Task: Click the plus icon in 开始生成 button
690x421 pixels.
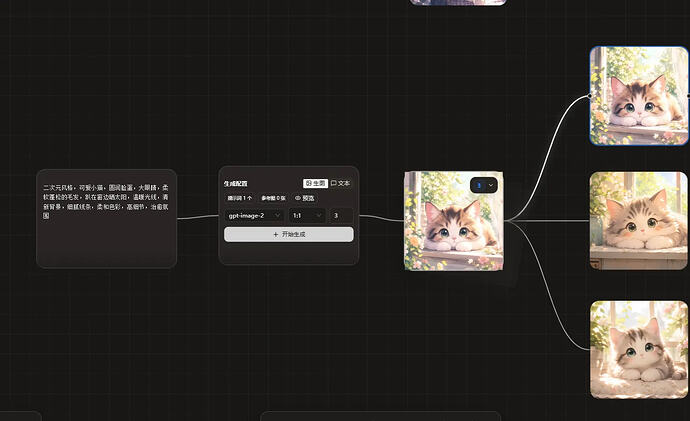Action: coord(276,234)
